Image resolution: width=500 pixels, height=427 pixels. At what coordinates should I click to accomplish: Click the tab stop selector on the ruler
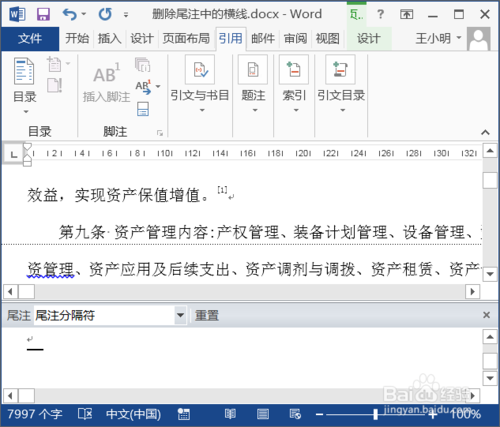[x=14, y=154]
